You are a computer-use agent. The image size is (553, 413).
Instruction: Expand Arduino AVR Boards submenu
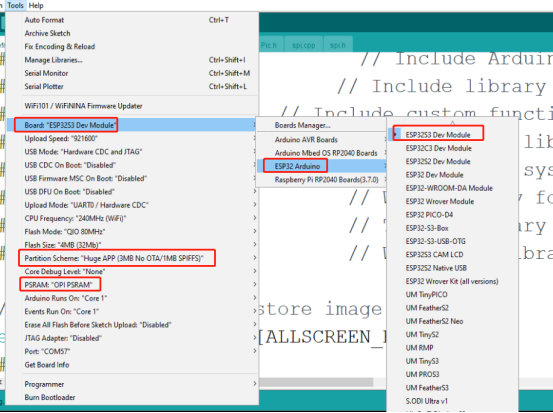tap(322, 140)
